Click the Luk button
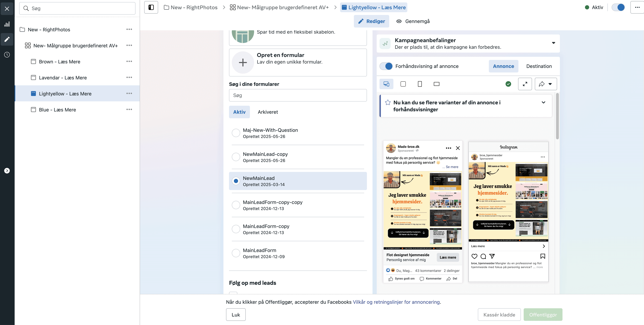Image resolution: width=644 pixels, height=325 pixels. coord(236,315)
